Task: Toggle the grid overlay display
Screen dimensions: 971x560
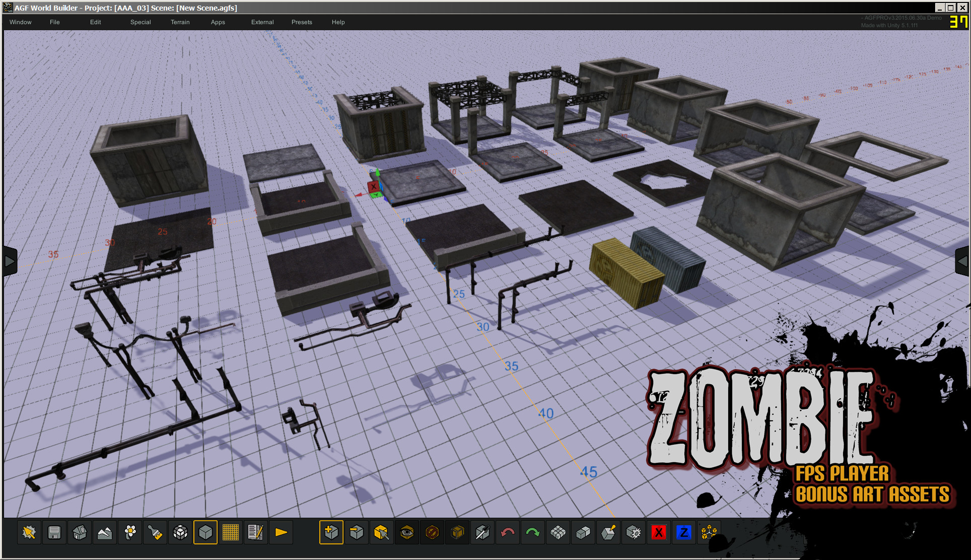Action: (231, 532)
